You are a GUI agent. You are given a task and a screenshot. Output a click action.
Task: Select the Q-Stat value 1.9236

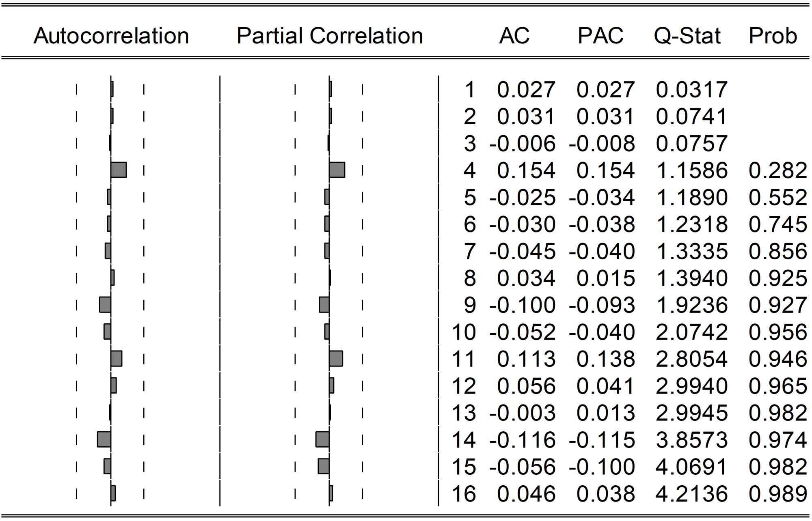pos(691,305)
